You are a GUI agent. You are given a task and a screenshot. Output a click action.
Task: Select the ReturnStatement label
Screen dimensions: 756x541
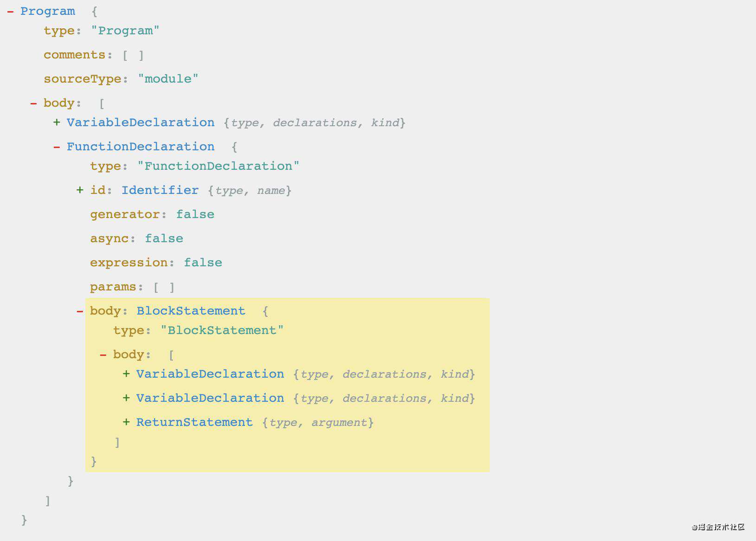point(194,422)
